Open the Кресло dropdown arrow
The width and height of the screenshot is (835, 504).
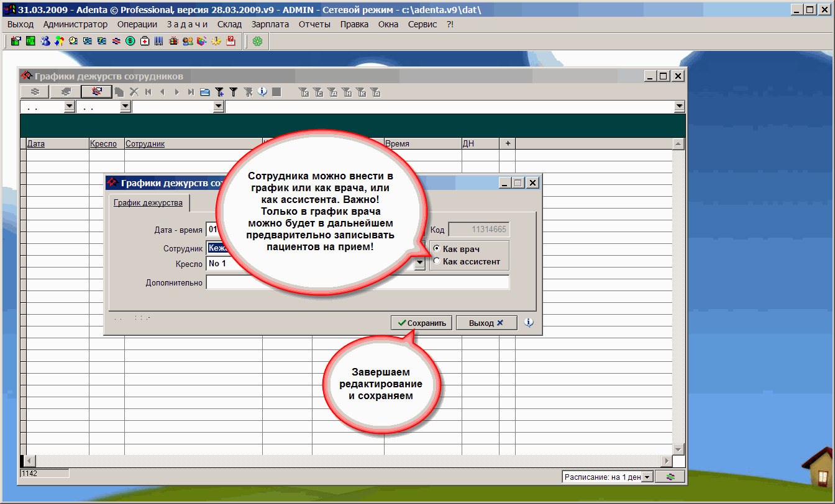[x=420, y=264]
